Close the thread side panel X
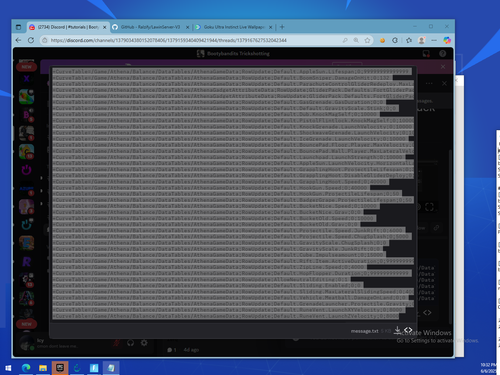 point(444,83)
